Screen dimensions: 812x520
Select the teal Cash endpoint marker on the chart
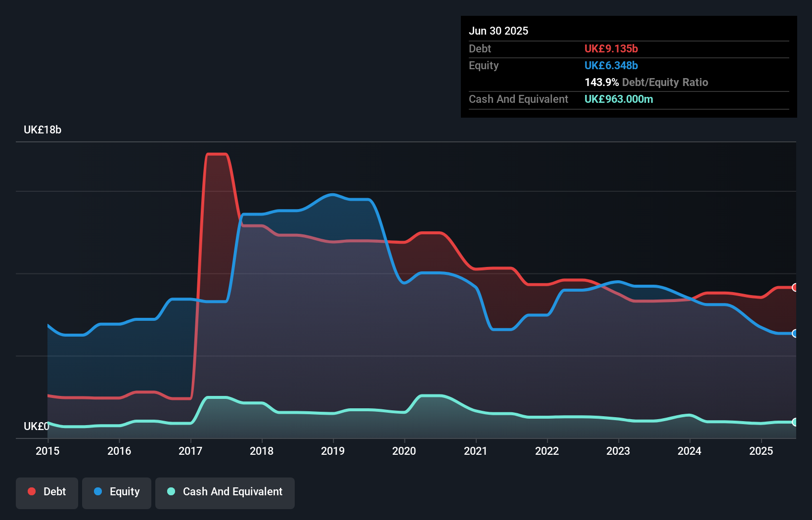pyautogui.click(x=795, y=423)
